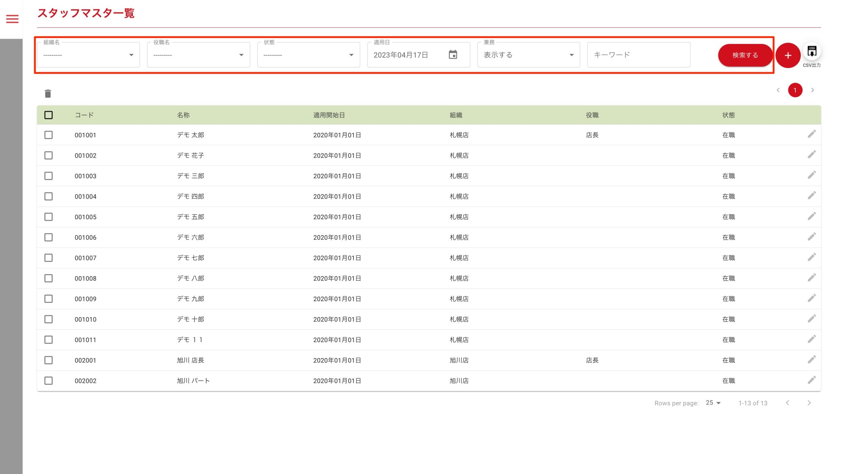Check the box for staff 001003

(48, 176)
